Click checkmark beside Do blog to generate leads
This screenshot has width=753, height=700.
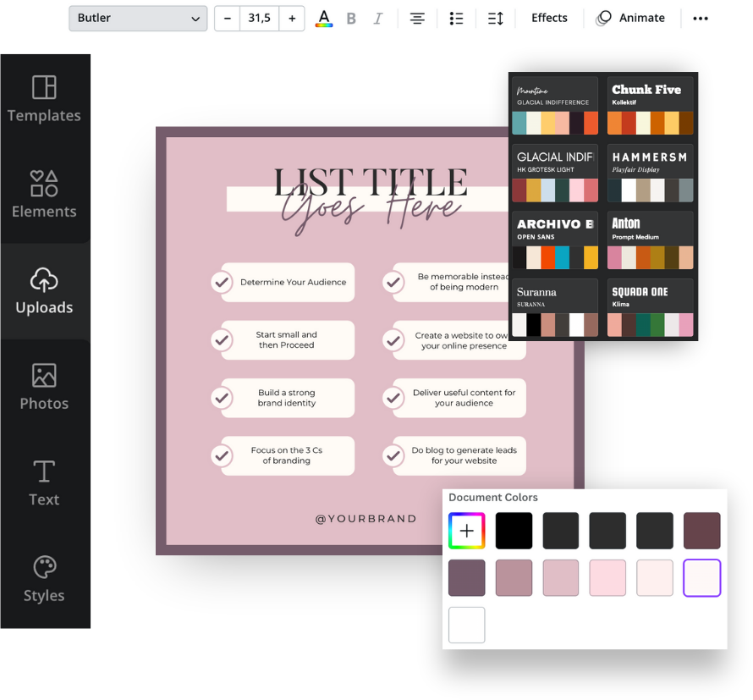point(393,455)
